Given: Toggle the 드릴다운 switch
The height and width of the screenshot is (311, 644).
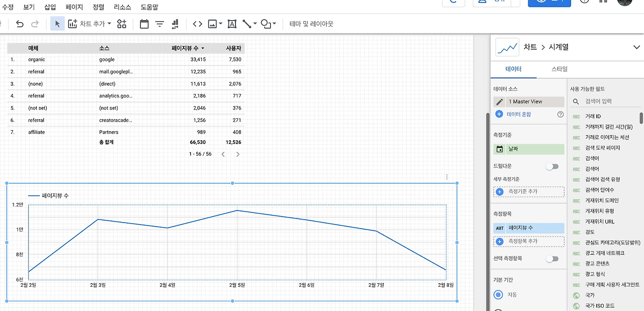Looking at the screenshot, I should 552,166.
